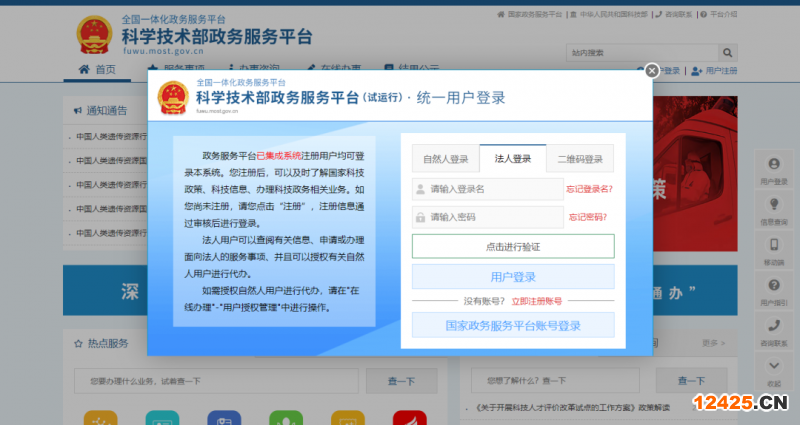Close the login dialog with the X

652,70
